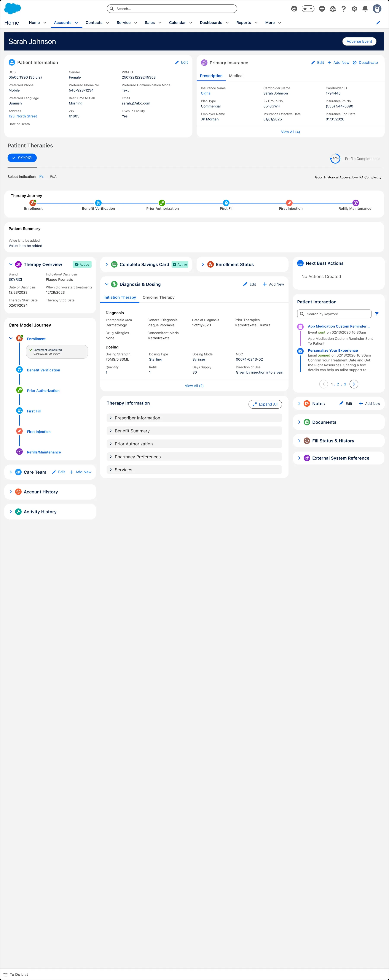Image resolution: width=389 pixels, height=980 pixels.
Task: Switch to the Prescription insurance tab
Action: pos(211,76)
